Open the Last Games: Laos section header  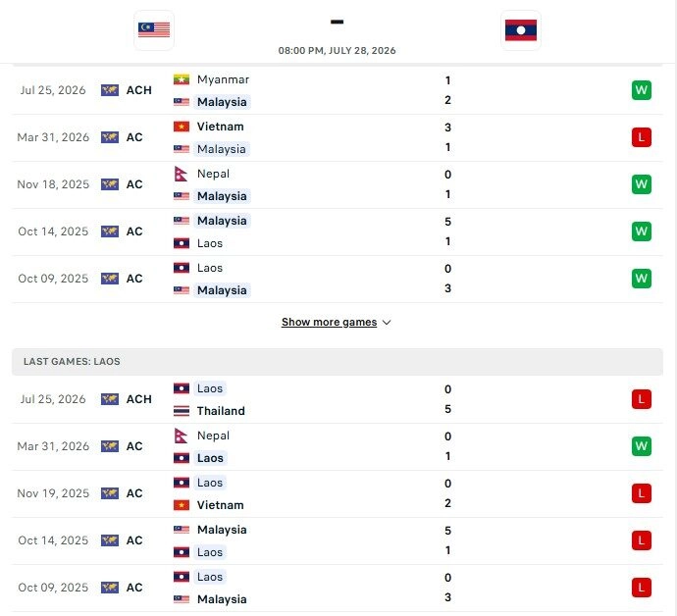[x=338, y=362]
